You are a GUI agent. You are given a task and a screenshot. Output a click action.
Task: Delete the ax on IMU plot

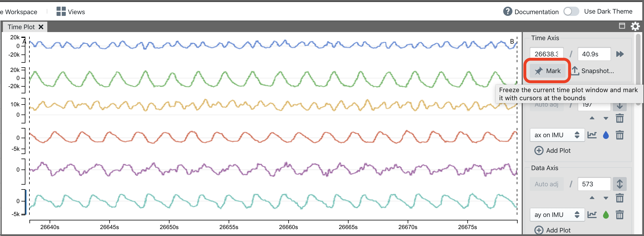click(620, 135)
